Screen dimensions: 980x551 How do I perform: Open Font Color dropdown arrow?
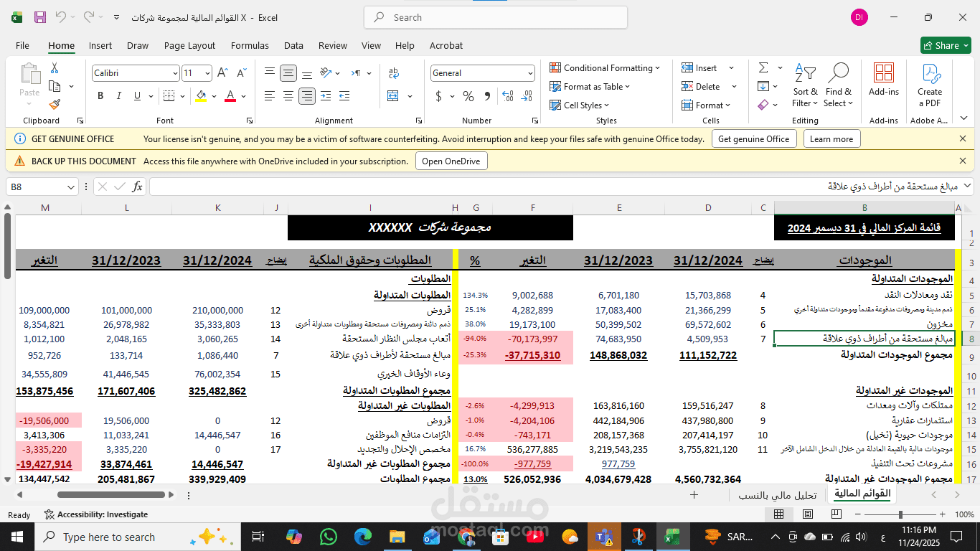tap(243, 96)
